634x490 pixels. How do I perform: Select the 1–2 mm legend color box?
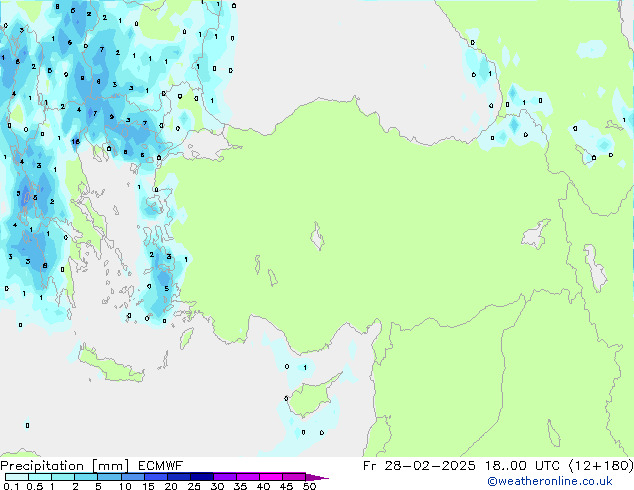coord(63,477)
